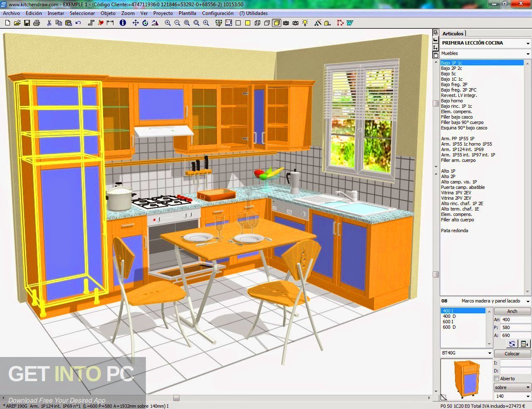Click the Print toolbar icon
Viewport: 532px width, 409px height.
[x=37, y=23]
